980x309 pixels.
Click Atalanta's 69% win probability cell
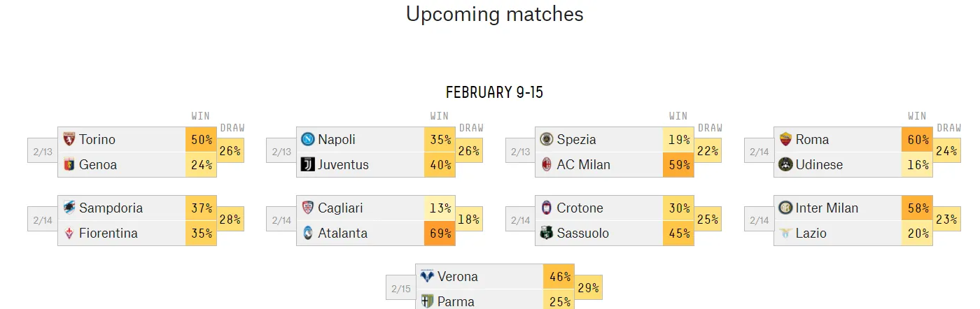440,233
